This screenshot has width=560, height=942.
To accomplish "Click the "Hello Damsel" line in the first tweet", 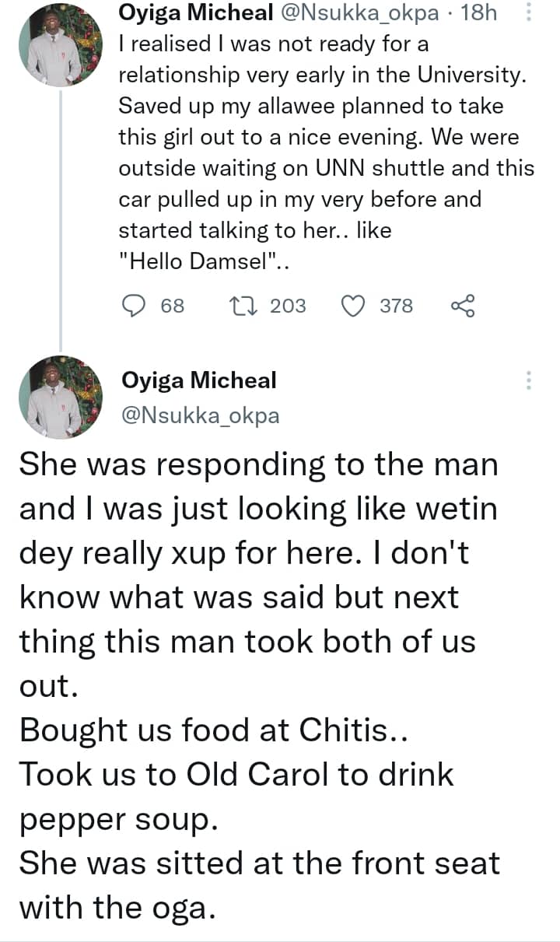I will (x=205, y=261).
